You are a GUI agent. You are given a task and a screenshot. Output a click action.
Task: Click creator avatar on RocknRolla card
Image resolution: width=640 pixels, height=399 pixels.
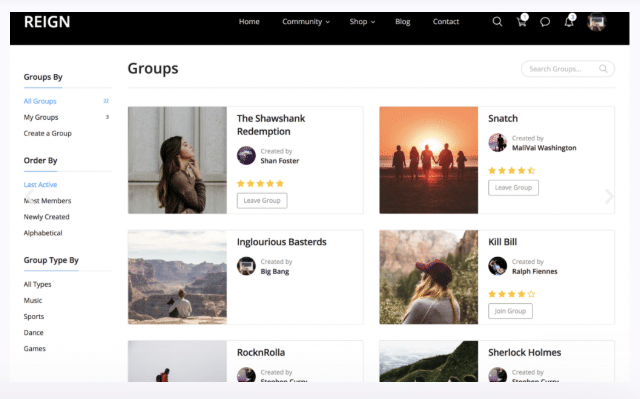tap(246, 375)
